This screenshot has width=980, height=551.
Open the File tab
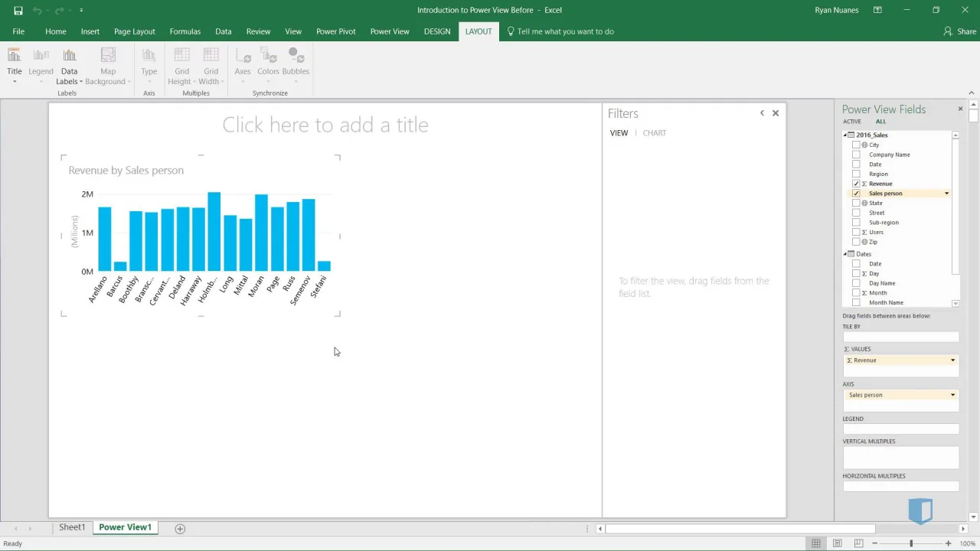pos(18,31)
